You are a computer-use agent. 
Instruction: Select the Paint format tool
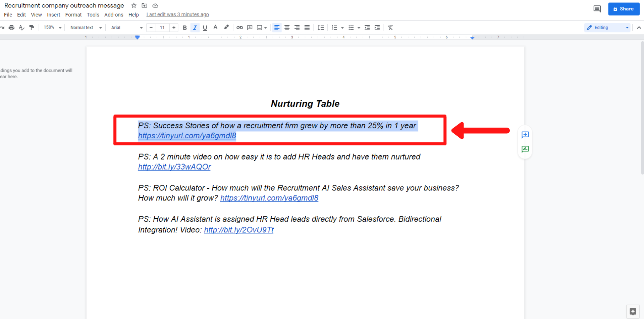pos(32,28)
